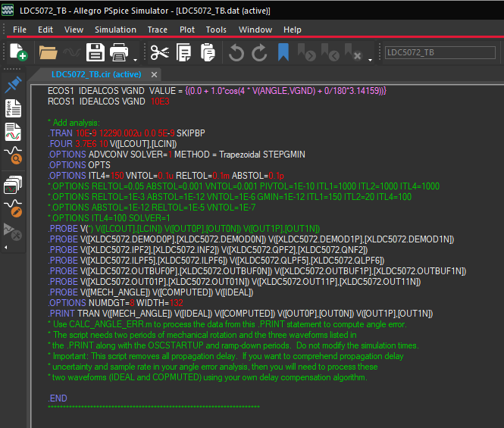The height and width of the screenshot is (428, 504).
Task: Close the LDC5072_TB.cir tab
Action: click(x=154, y=74)
